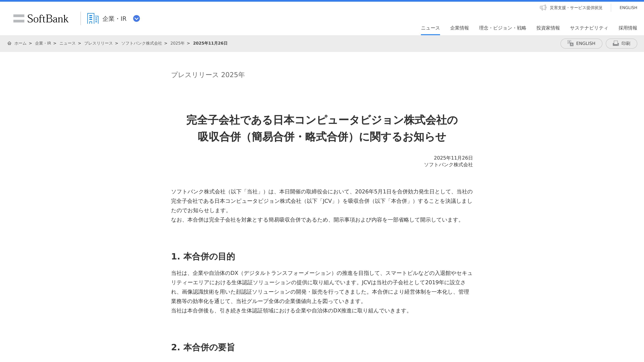Go to ホーム in the breadcrumb
The width and height of the screenshot is (644, 362).
tap(20, 43)
